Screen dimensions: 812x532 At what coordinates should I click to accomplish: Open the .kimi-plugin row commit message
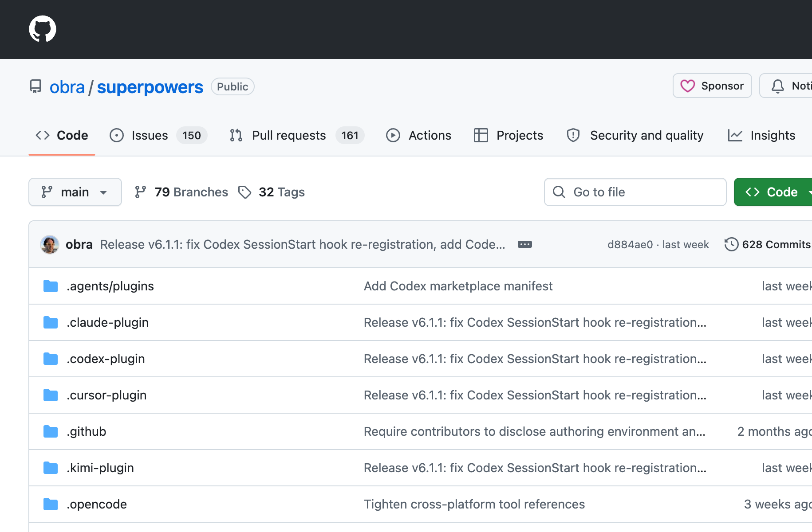[535, 468]
